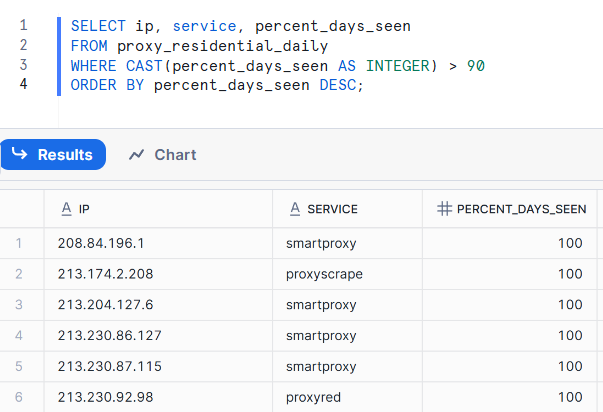
Task: Click text type icon beside IP header
Action: click(67, 209)
